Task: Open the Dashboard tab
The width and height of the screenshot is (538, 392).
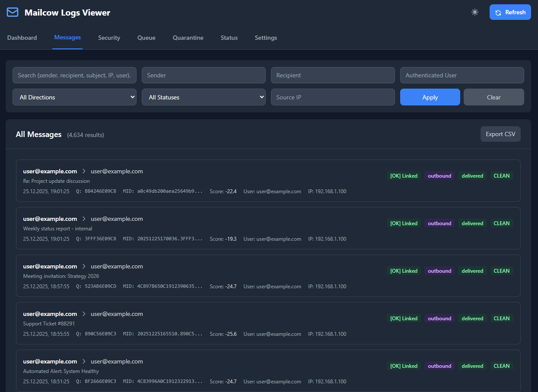Action: [22, 38]
